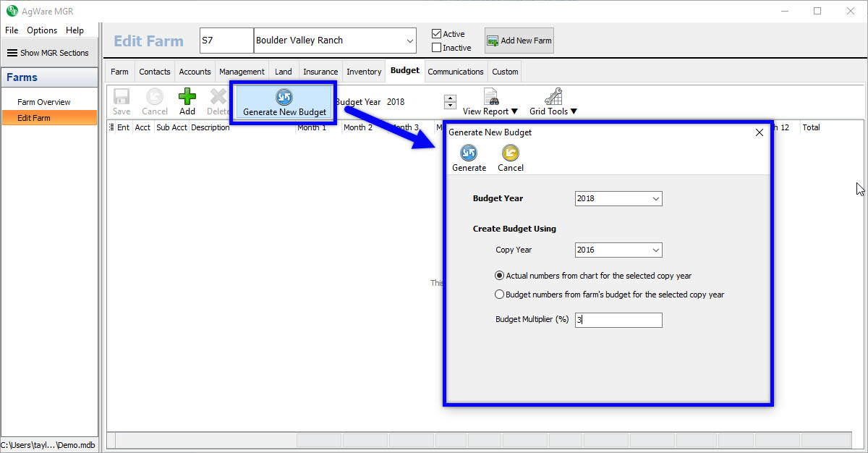The image size is (868, 453).
Task: Open the Options menu
Action: [x=42, y=30]
